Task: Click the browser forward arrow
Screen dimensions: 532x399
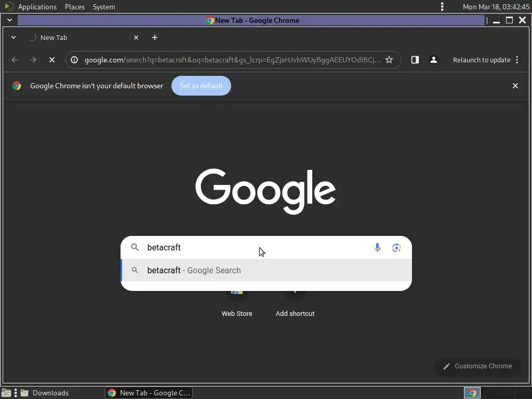Action: 33,60
